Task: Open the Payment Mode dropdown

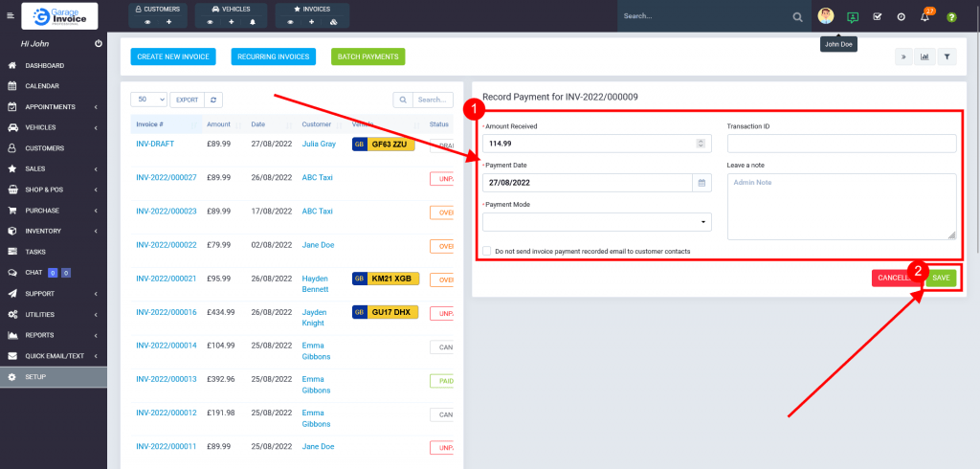Action: pyautogui.click(x=597, y=222)
